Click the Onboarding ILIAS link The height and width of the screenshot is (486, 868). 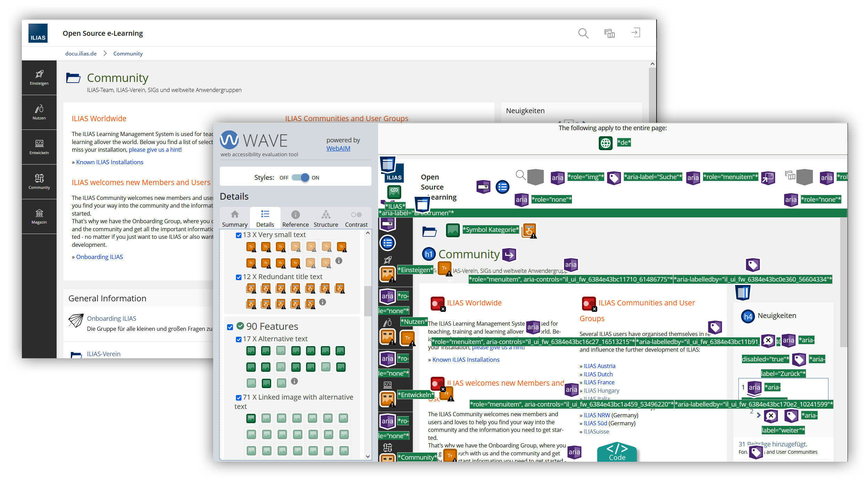pos(111,318)
